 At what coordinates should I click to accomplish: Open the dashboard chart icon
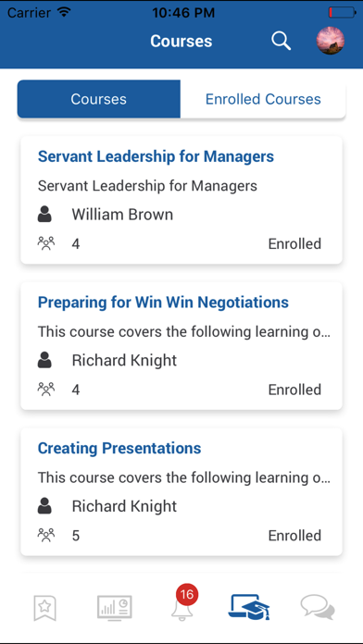(x=115, y=607)
